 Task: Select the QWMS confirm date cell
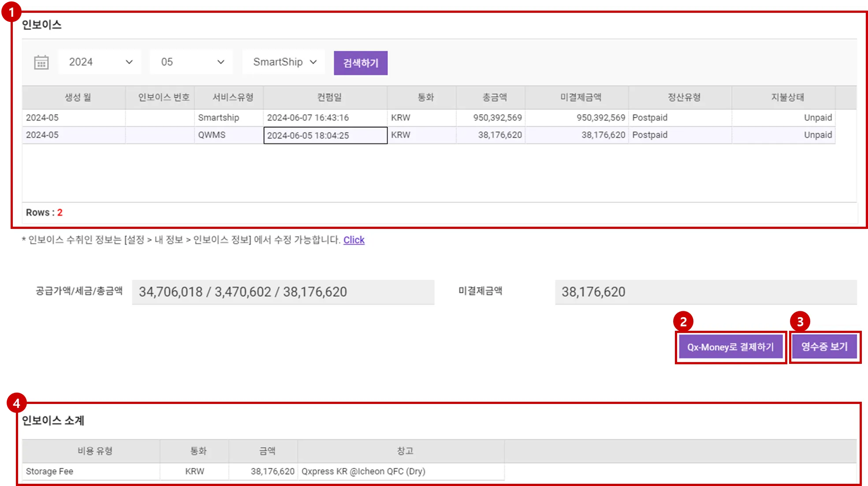pyautogui.click(x=325, y=135)
